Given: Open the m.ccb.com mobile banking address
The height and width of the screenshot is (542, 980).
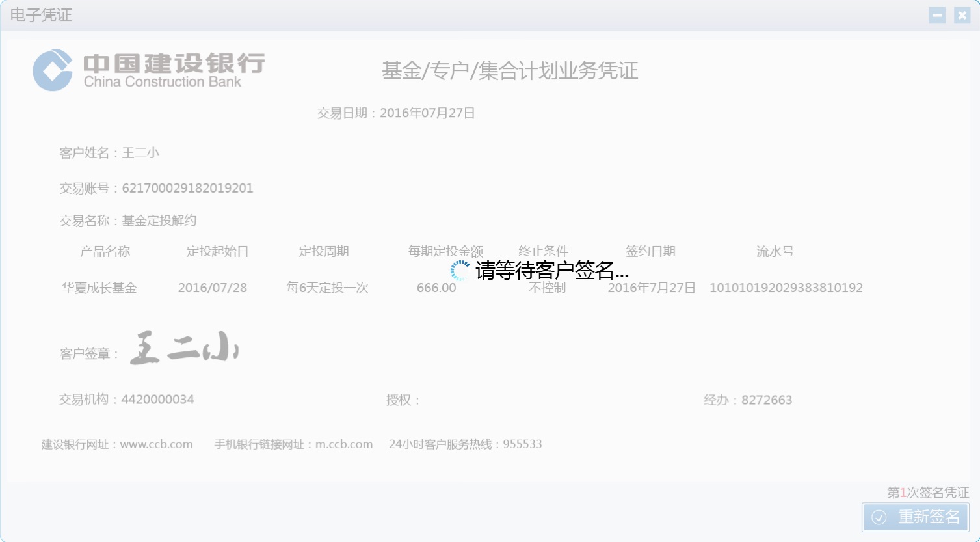Looking at the screenshot, I should coord(344,444).
